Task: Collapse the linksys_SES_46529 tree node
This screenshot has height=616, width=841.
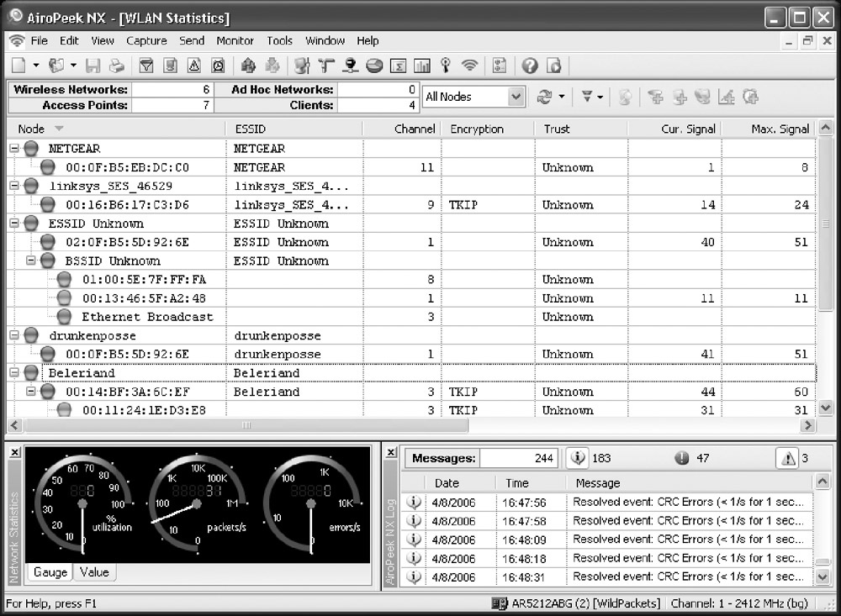Action: [x=14, y=186]
